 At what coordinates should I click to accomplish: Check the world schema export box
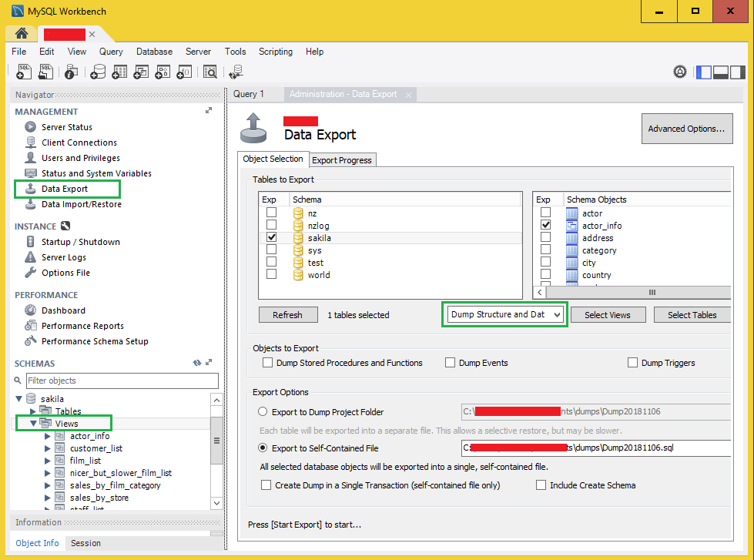pyautogui.click(x=271, y=274)
